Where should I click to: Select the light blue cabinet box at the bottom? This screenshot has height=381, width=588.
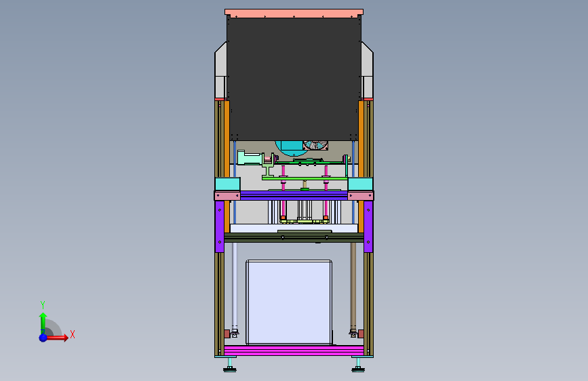[289, 302]
